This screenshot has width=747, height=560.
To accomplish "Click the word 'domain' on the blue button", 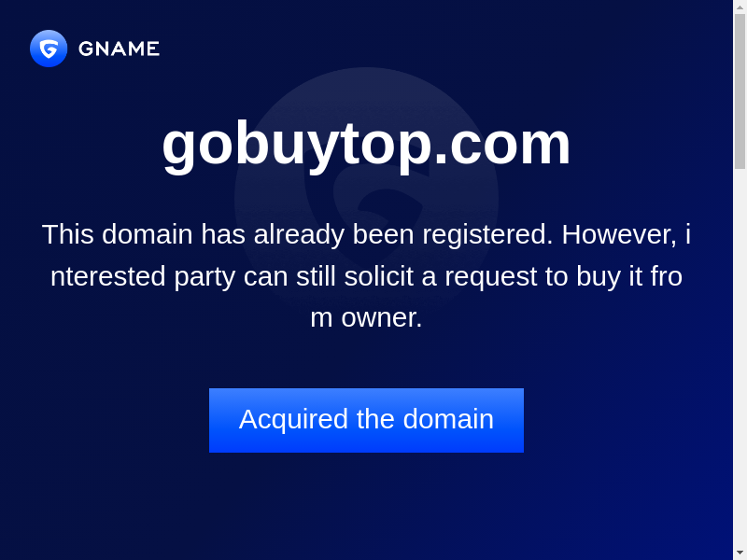I will point(448,419).
